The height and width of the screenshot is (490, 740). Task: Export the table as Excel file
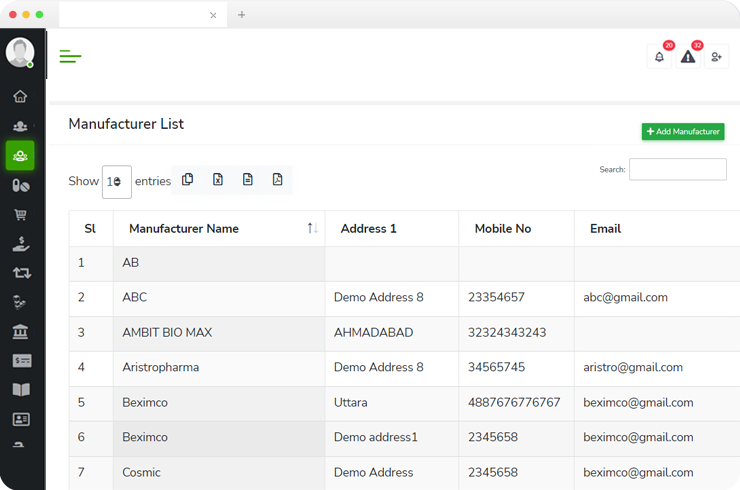tap(217, 180)
